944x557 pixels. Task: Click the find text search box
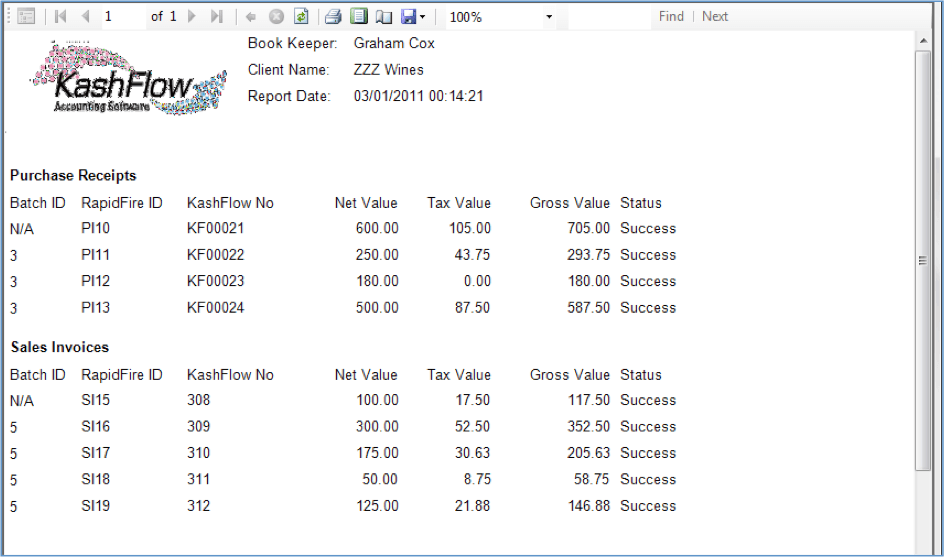[x=609, y=17]
